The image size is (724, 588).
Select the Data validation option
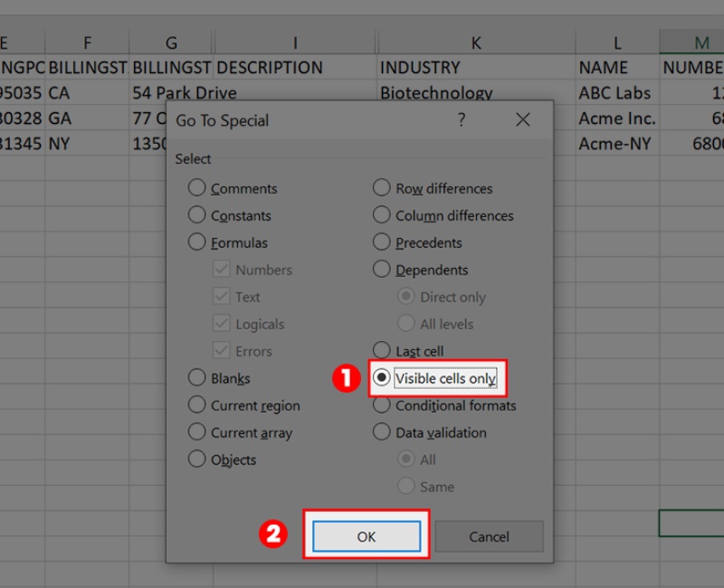click(382, 432)
